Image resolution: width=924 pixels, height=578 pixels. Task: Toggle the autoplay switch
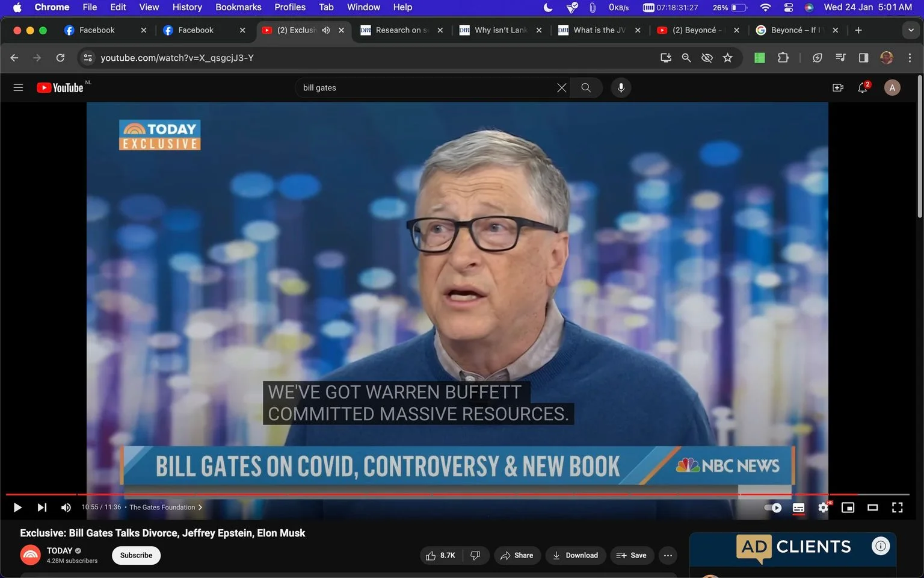(773, 508)
